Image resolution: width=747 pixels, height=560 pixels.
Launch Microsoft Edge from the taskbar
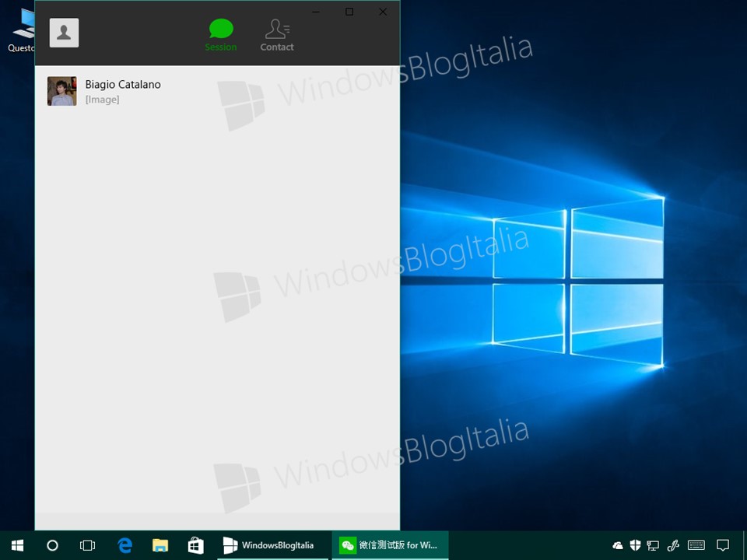tap(124, 545)
